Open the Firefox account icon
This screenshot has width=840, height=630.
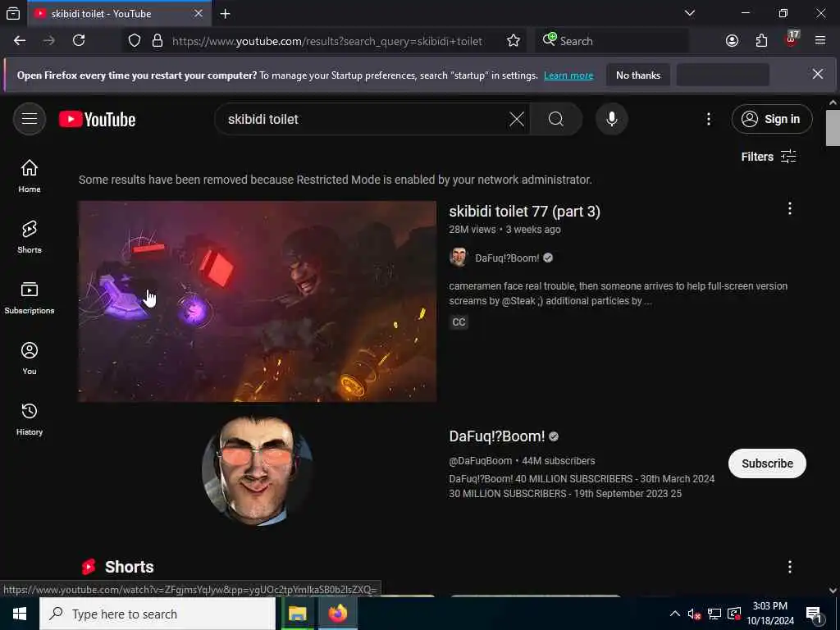(732, 41)
